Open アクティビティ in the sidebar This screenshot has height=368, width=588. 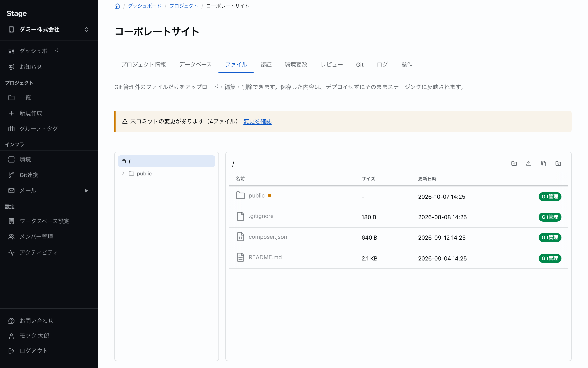[x=49, y=252]
